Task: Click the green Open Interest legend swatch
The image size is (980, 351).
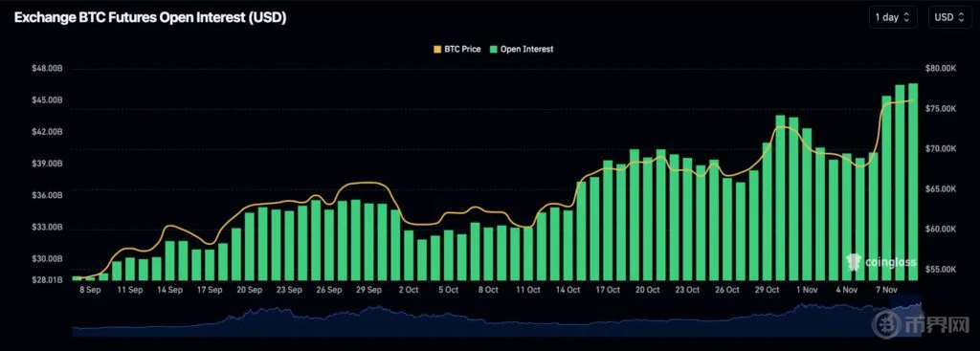Action: tap(493, 49)
